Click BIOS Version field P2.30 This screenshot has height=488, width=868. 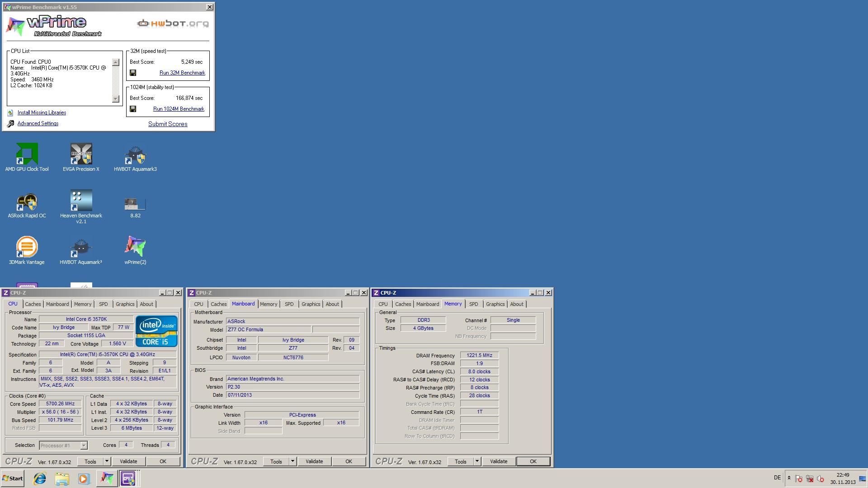click(x=292, y=387)
